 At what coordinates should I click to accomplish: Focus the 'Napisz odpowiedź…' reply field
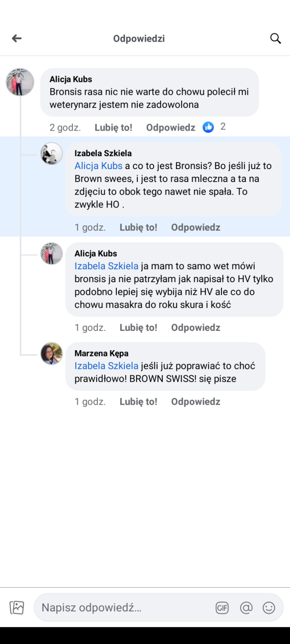pyautogui.click(x=125, y=608)
